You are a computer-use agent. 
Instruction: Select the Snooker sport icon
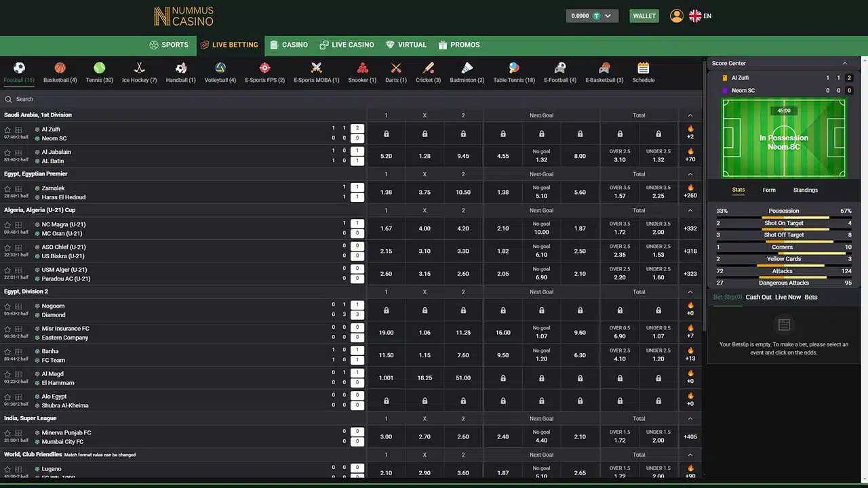click(x=362, y=68)
